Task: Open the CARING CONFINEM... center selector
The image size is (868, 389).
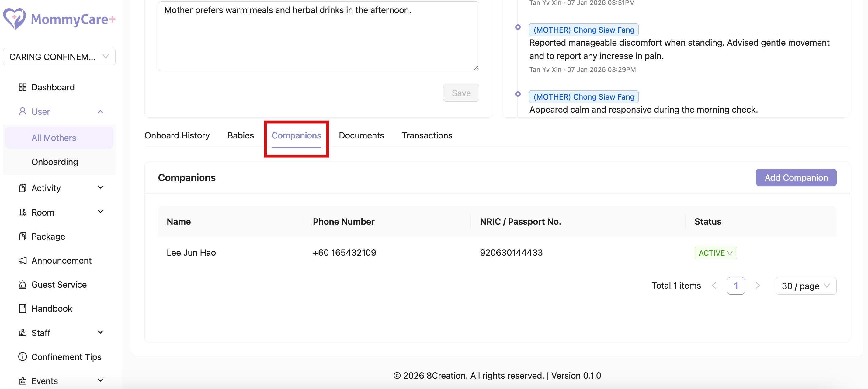Action: coord(59,57)
